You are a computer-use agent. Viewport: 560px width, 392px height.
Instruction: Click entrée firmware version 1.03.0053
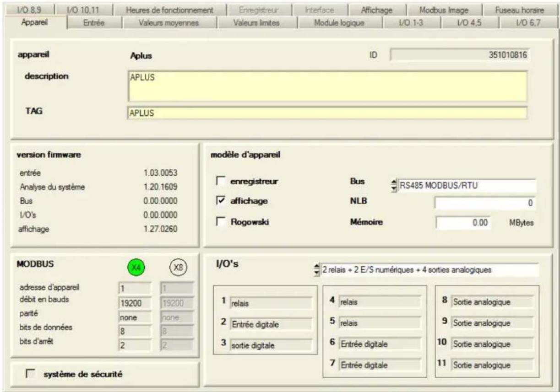pyautogui.click(x=159, y=172)
